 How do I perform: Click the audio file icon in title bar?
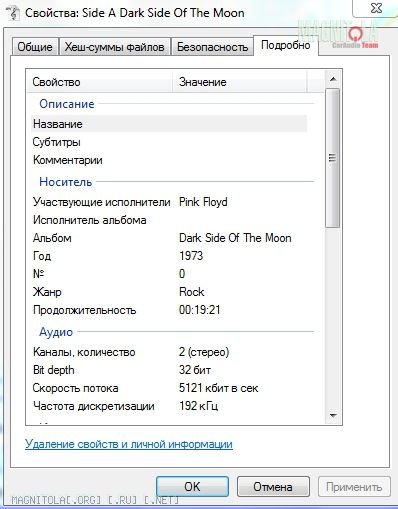click(x=13, y=13)
